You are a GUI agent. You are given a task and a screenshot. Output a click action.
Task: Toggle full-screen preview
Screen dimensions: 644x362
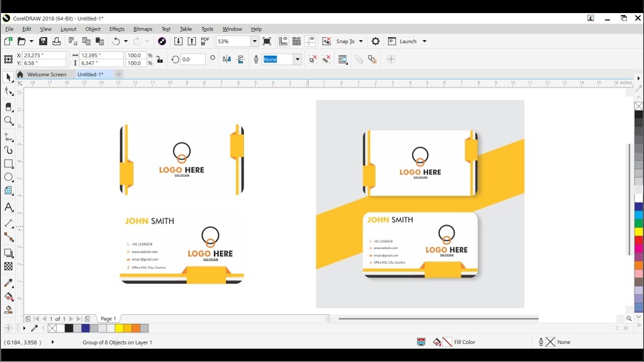[x=267, y=41]
